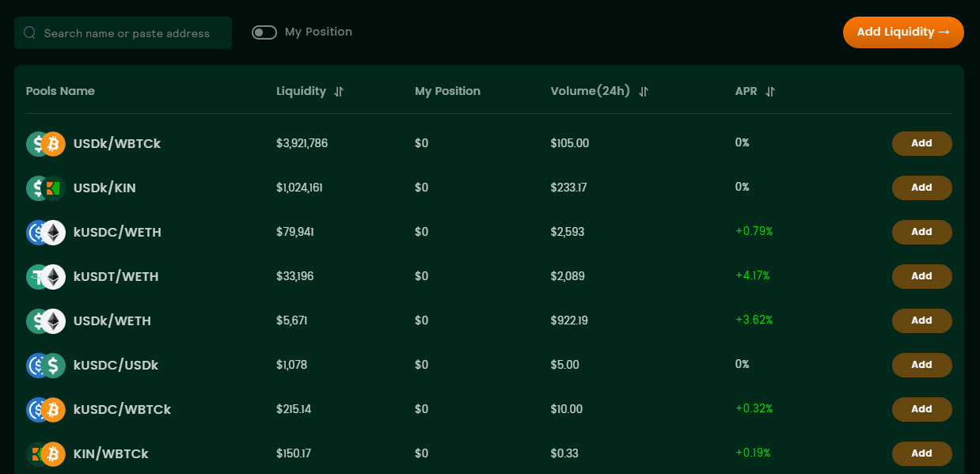
Task: Click the KIN/WBTCk pool token icon
Action: point(45,453)
